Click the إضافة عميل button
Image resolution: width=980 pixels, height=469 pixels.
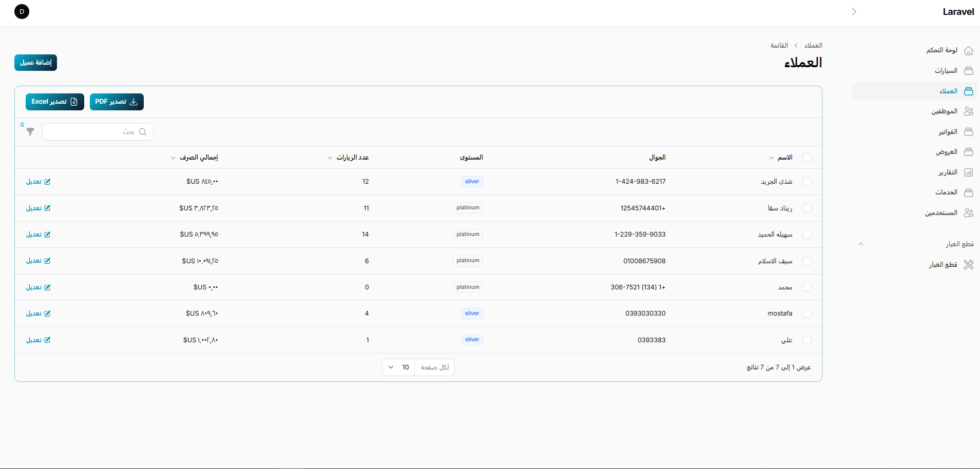[x=35, y=63]
